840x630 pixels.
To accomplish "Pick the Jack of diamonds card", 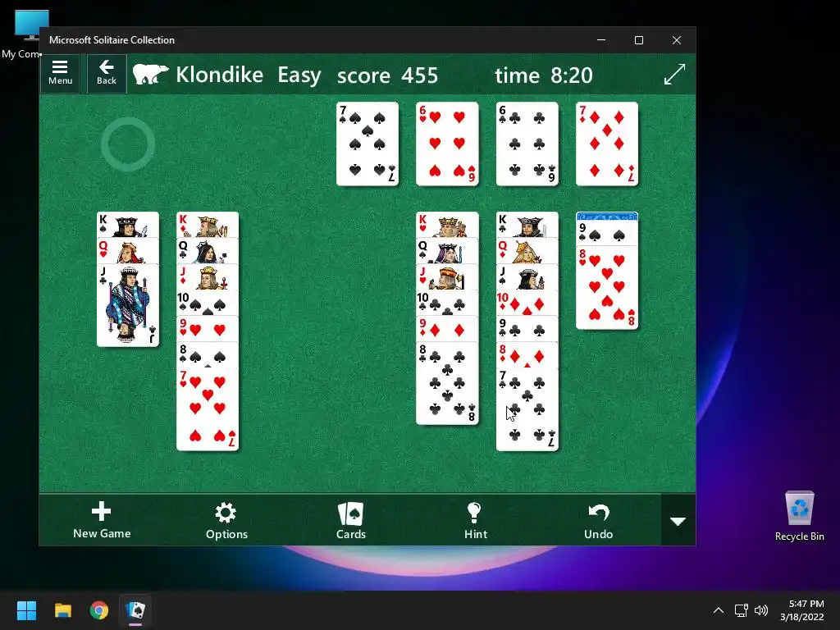I will click(x=208, y=277).
